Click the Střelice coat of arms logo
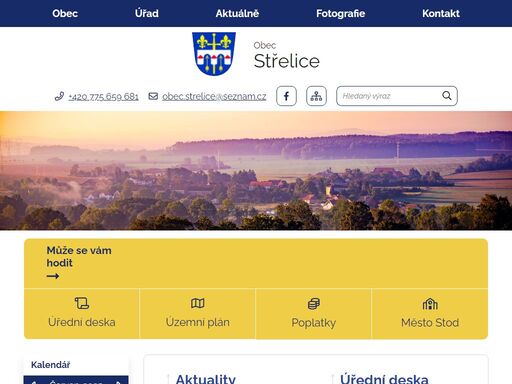This screenshot has width=512, height=384. click(214, 54)
